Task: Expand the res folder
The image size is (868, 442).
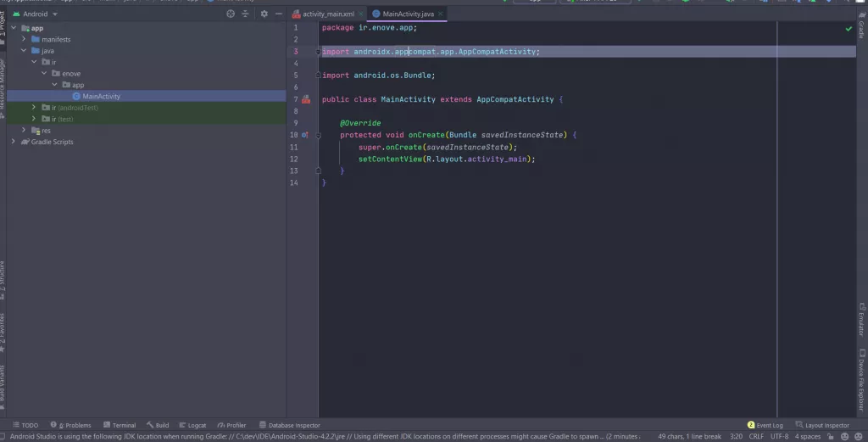Action: pyautogui.click(x=24, y=130)
